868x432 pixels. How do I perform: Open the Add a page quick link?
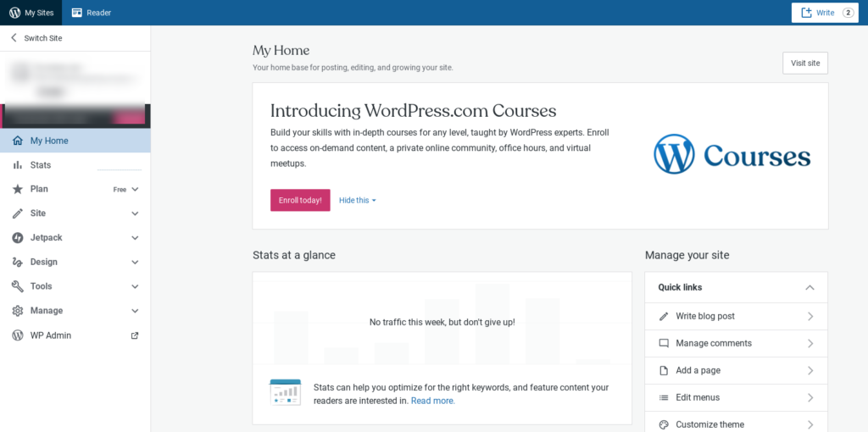(x=737, y=371)
